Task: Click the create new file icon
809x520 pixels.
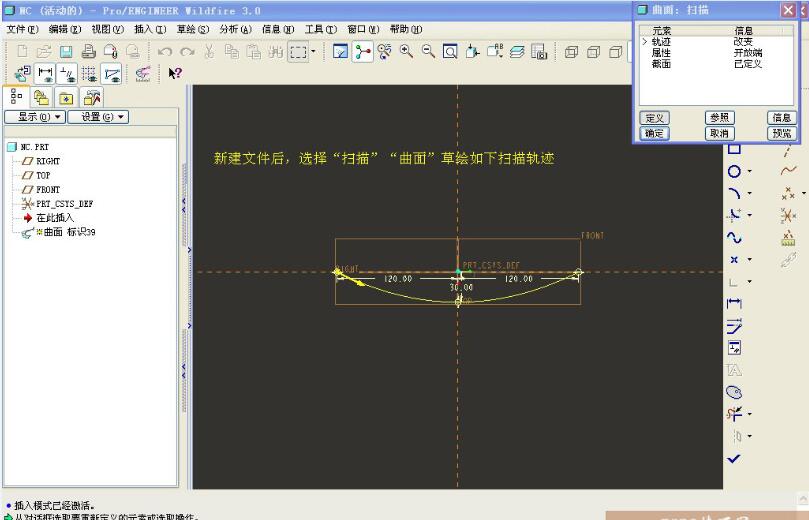Action: pos(22,52)
